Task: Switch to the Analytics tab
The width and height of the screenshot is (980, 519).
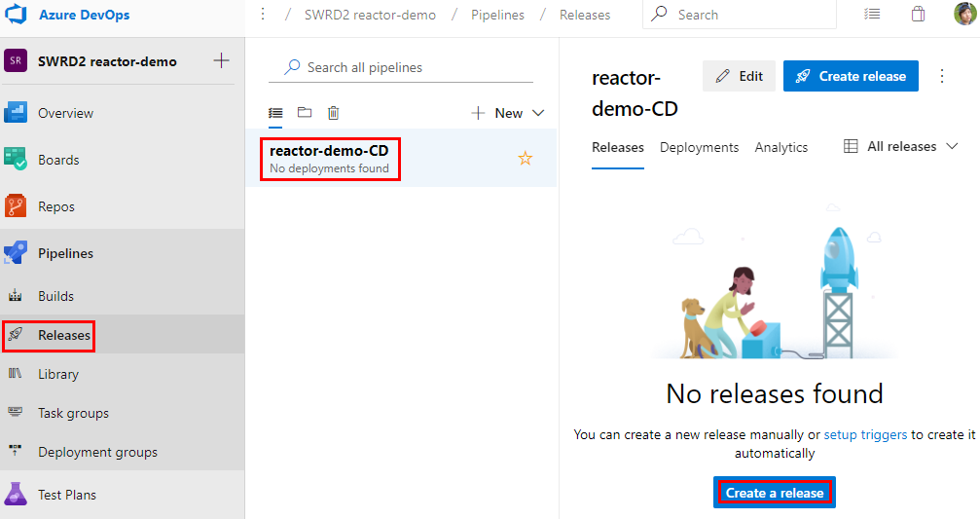Action: (781, 148)
